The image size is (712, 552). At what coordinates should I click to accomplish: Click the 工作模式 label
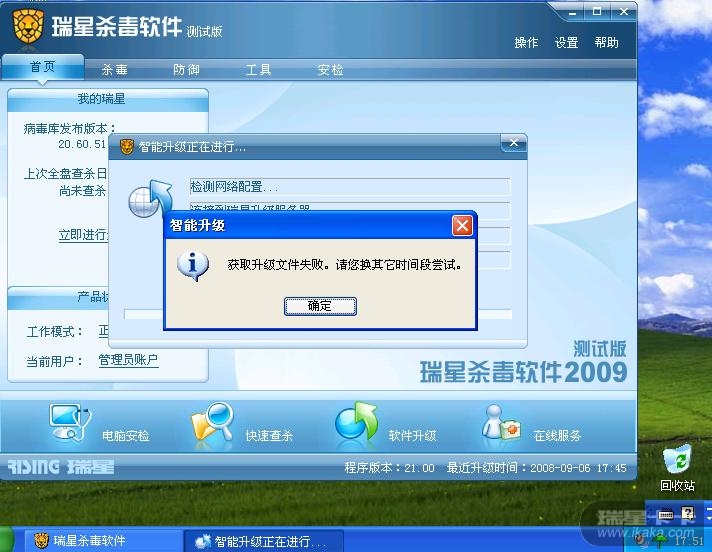pyautogui.click(x=55, y=332)
